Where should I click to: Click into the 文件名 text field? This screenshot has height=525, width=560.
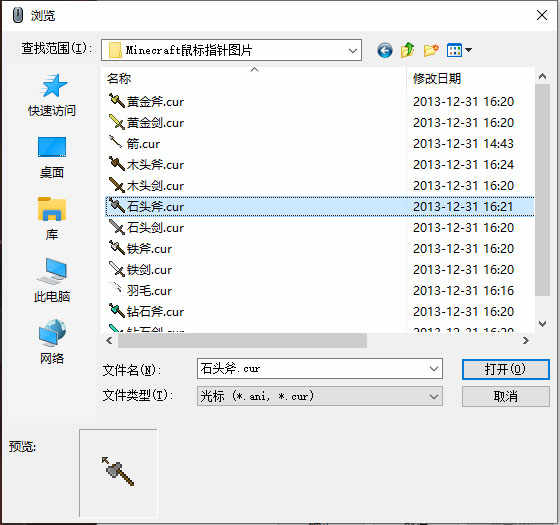coord(311,369)
